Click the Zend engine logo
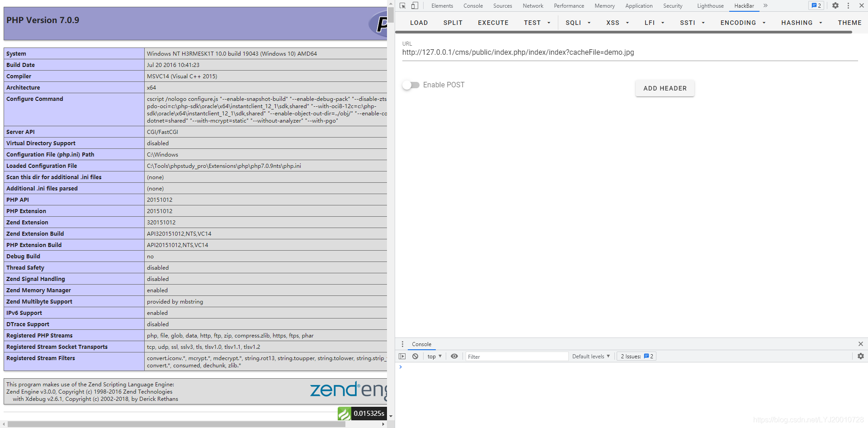The image size is (868, 428). click(x=349, y=391)
